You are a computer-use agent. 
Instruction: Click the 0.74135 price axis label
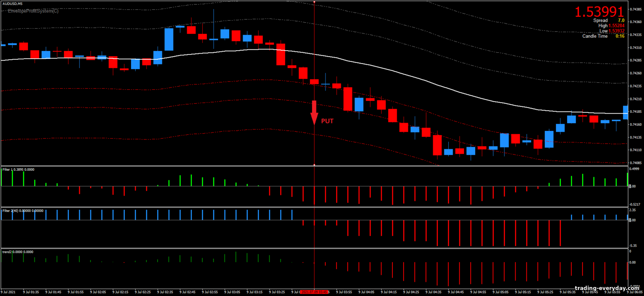point(636,137)
